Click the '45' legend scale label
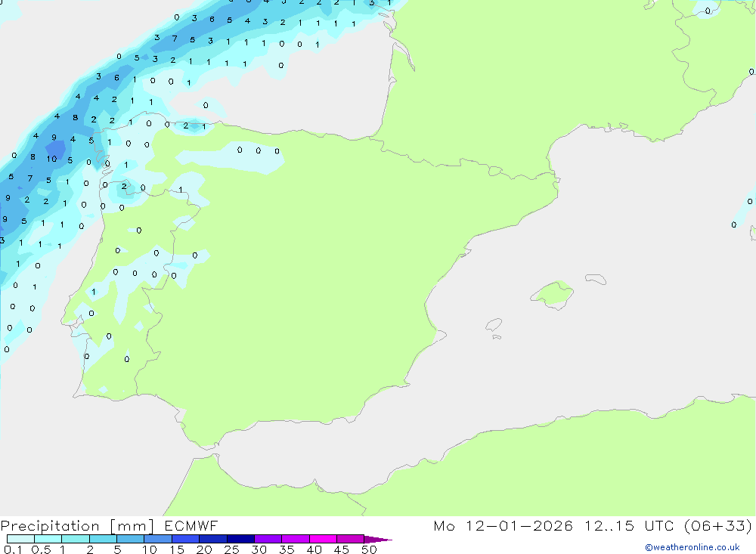 [342, 549]
